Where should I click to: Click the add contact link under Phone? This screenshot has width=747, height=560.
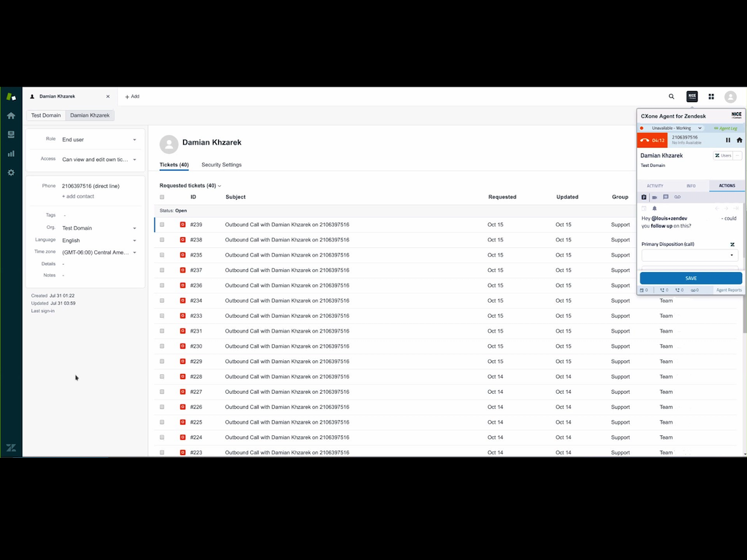coord(77,196)
